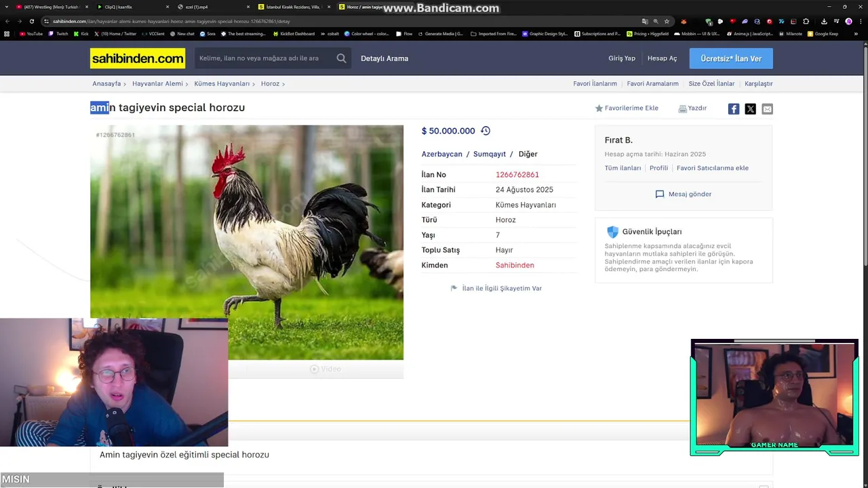Switch to Wrestling (Men) YouTube tab
The width and height of the screenshot is (868, 488).
[51, 7]
